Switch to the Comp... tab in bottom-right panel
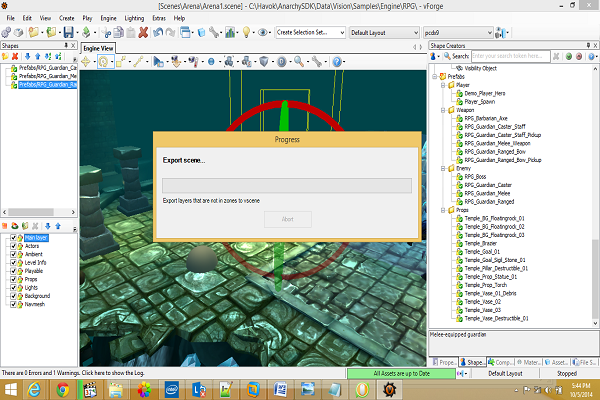 coord(501,362)
